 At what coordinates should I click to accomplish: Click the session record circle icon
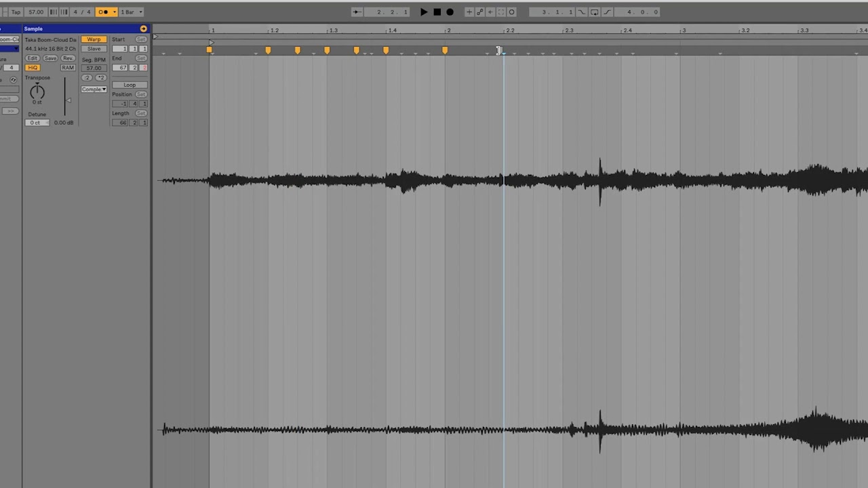point(512,12)
